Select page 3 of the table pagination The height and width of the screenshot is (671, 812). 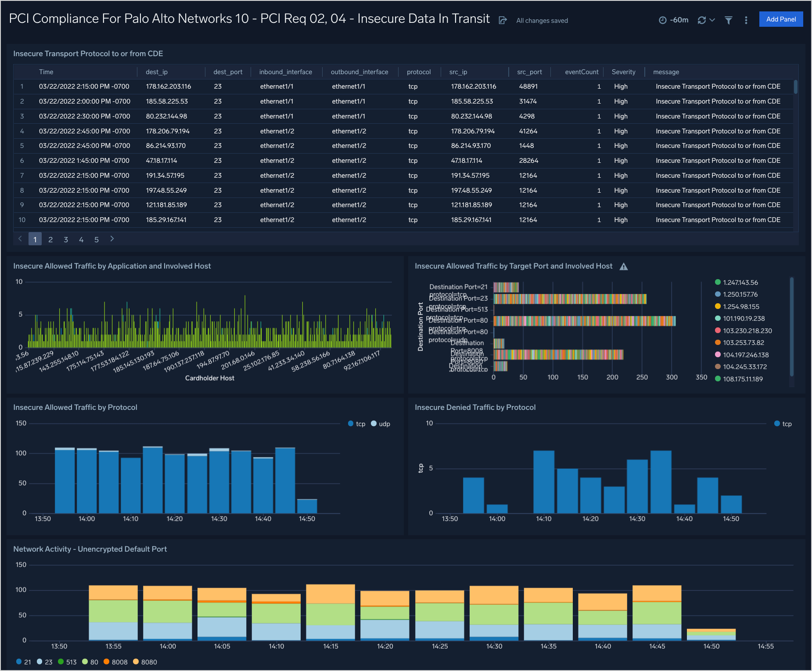click(66, 239)
